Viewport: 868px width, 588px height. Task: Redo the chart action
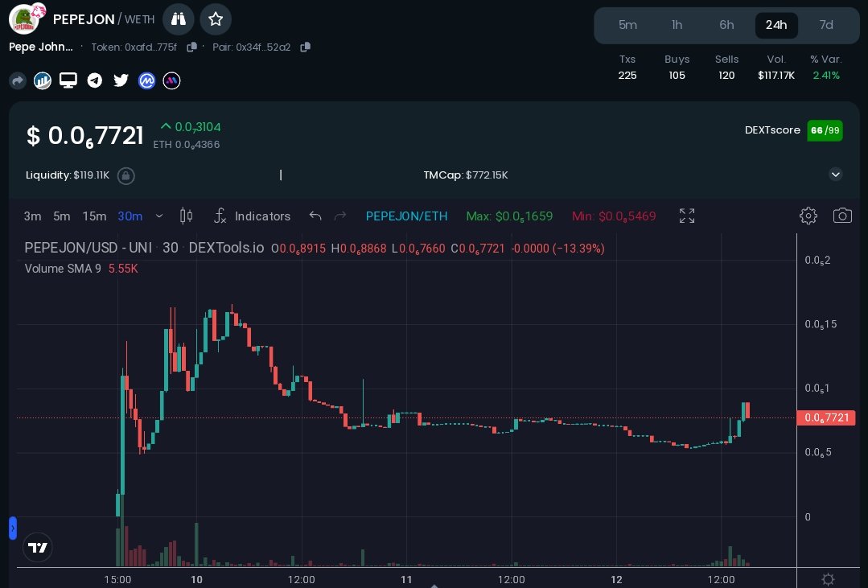[x=340, y=216]
